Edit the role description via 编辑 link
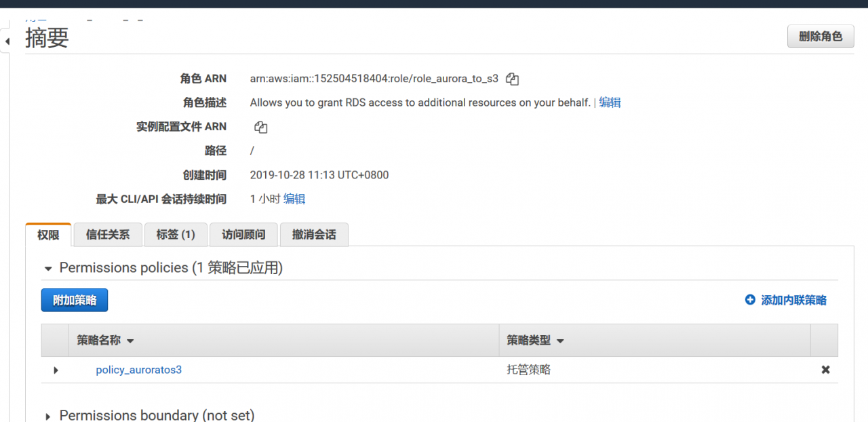 pos(610,102)
